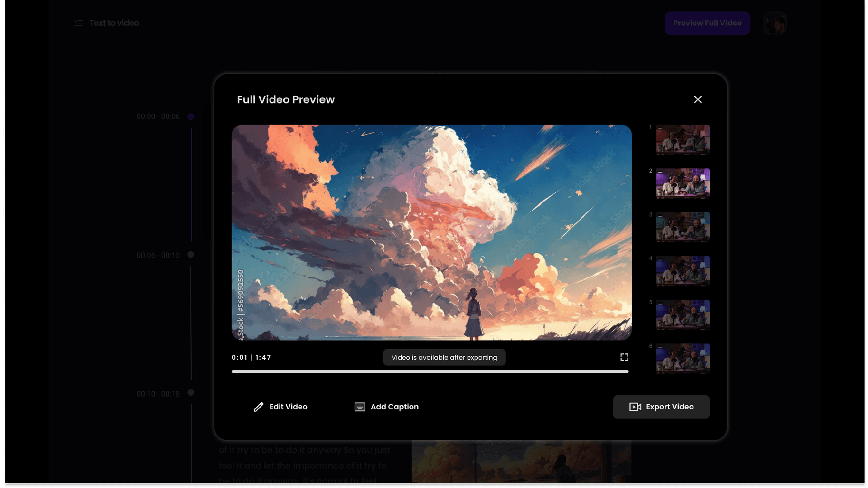Click the caption icon beside Add Caption
Screen dimensions: 868x488
click(x=360, y=407)
